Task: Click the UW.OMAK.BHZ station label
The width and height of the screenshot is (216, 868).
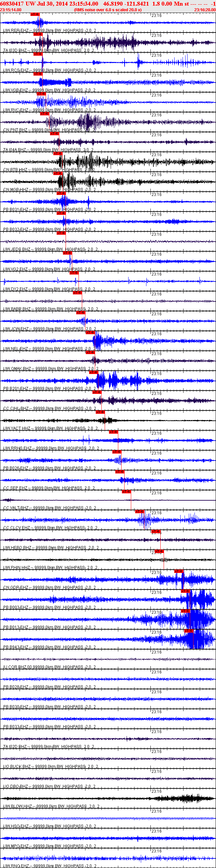Action: pyautogui.click(x=51, y=368)
